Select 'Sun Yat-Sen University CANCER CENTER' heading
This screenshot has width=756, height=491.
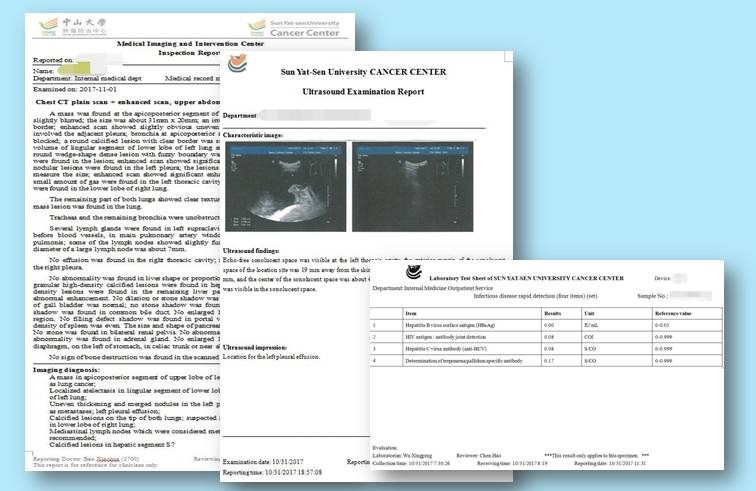click(x=364, y=72)
